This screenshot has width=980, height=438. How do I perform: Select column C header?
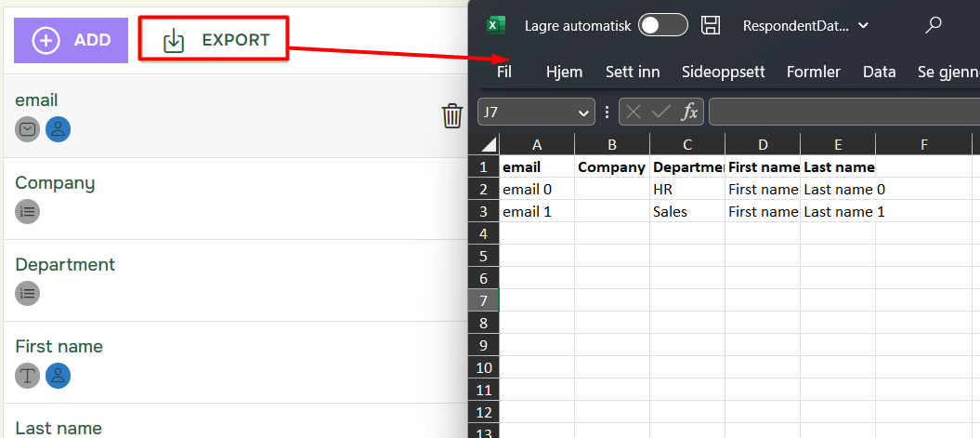(x=687, y=144)
